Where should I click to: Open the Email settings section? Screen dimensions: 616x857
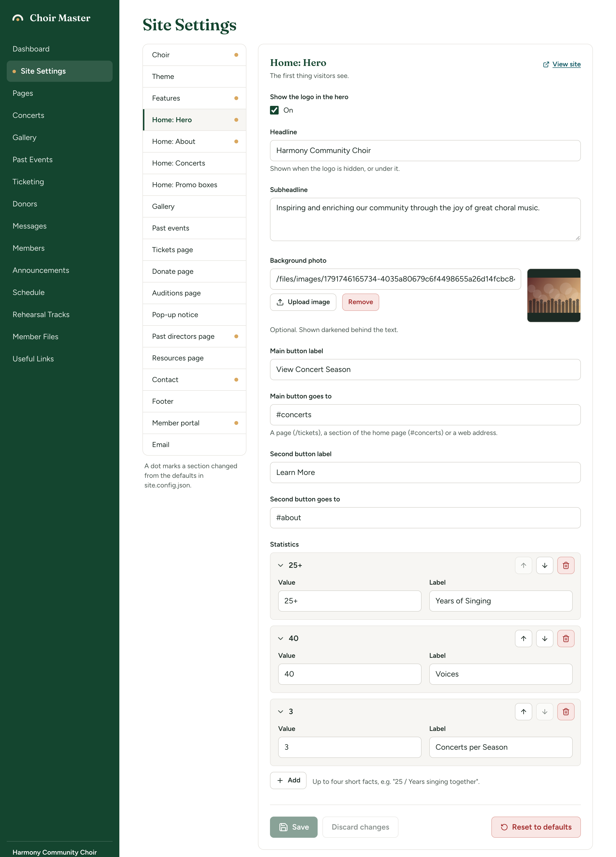194,444
